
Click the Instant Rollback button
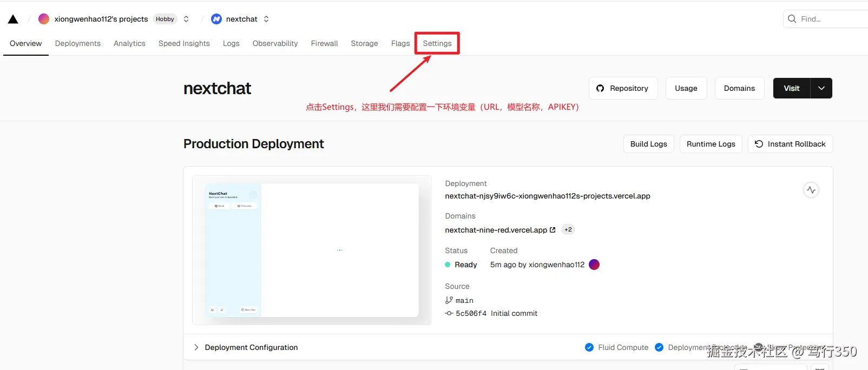coord(791,144)
